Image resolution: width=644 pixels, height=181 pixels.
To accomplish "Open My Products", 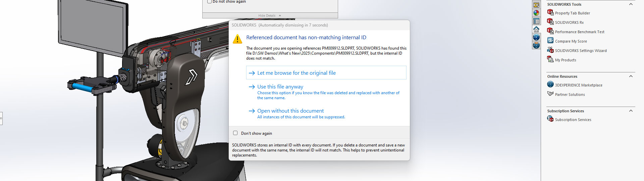I will [565, 60].
